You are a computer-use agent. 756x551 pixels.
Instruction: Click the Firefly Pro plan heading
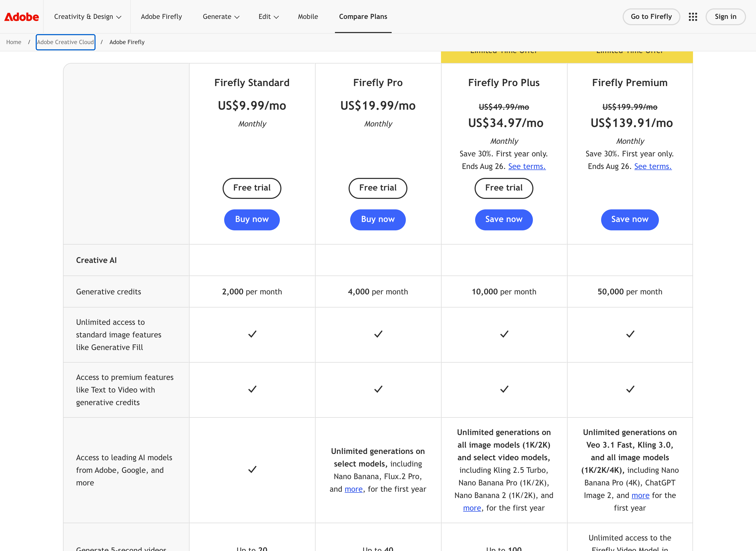[378, 83]
